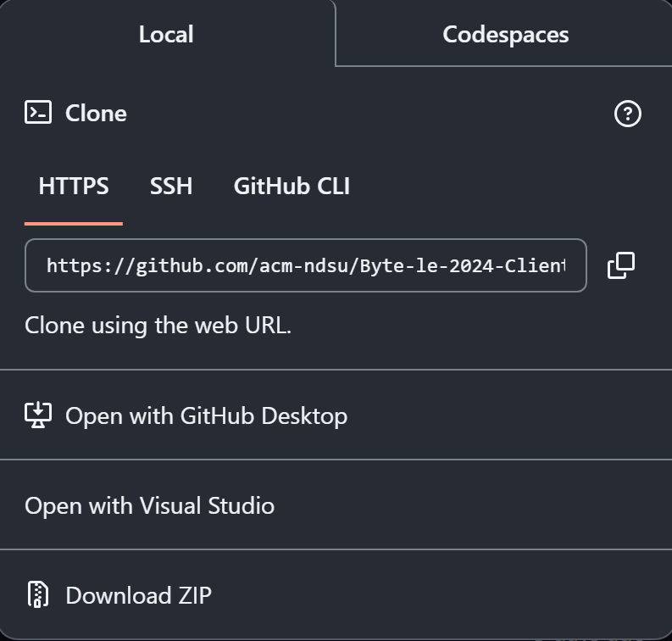Copy the repository URL to clipboard

coord(621,265)
